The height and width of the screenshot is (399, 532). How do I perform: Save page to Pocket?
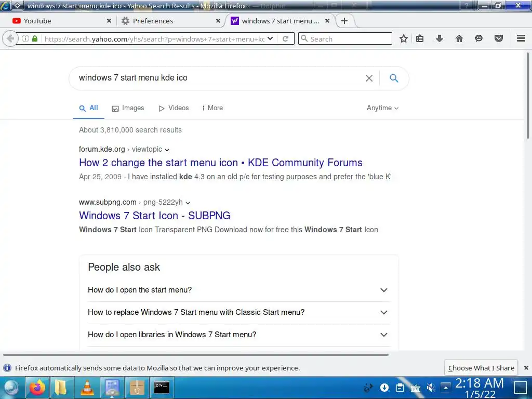(x=498, y=38)
